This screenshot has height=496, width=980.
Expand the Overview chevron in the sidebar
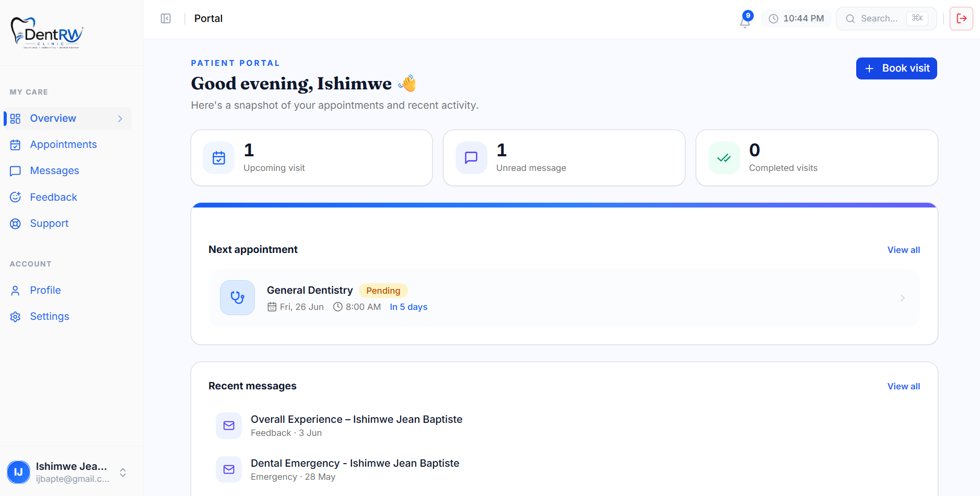[120, 119]
